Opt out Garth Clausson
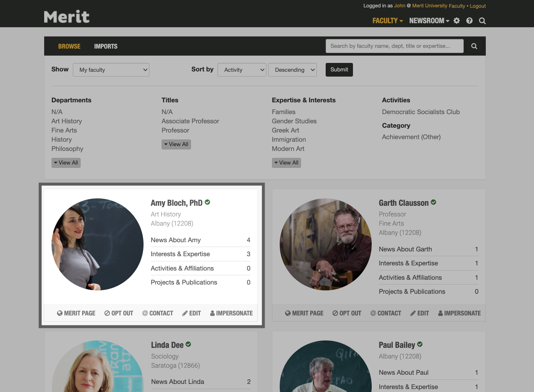The width and height of the screenshot is (534, 392). (x=347, y=313)
